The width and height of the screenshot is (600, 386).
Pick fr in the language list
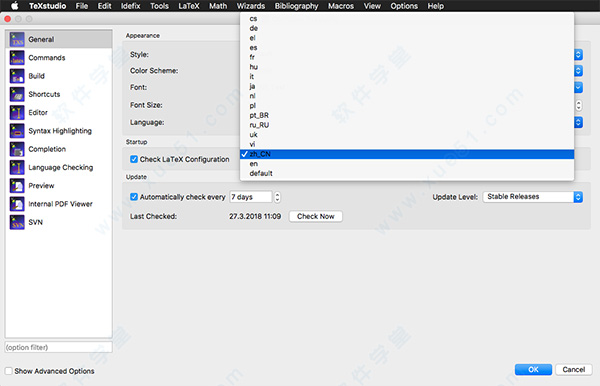407,57
